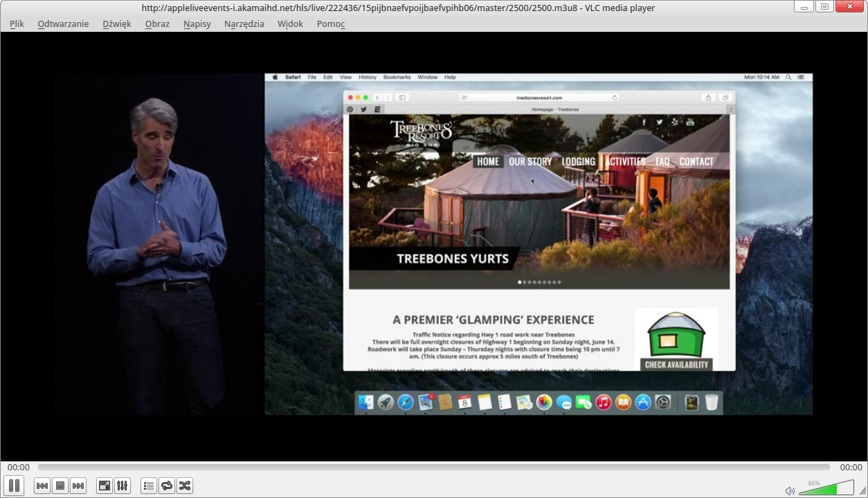Click the elapsed time label
The width and height of the screenshot is (868, 498).
19,468
